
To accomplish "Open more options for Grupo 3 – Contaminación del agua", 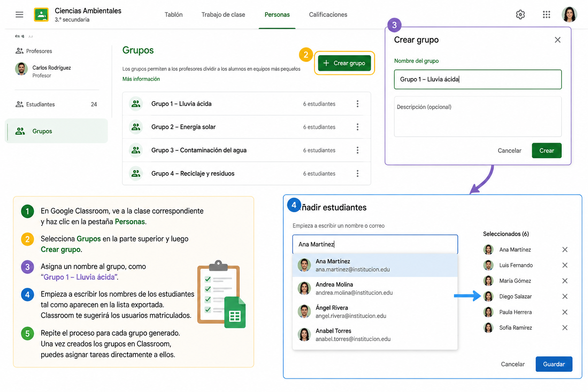I will click(358, 150).
